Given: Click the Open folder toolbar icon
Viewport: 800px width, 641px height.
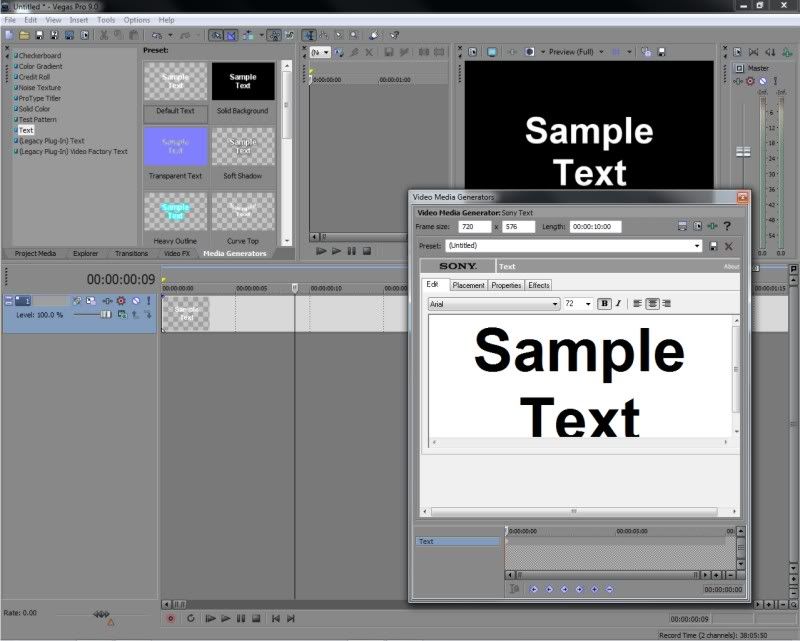Looking at the screenshot, I should pyautogui.click(x=24, y=35).
